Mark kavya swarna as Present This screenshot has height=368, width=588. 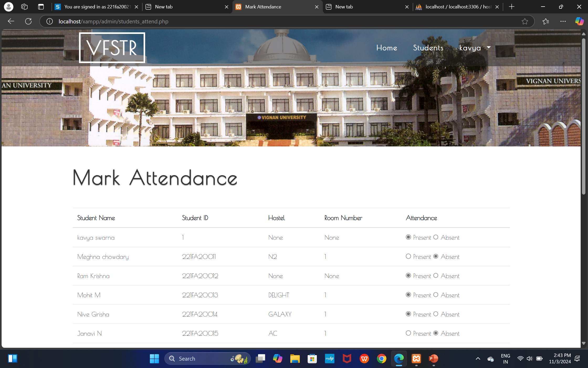[408, 237]
